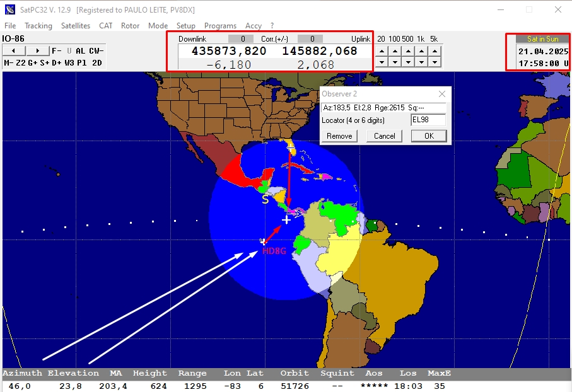
Task: Toggle the G+ ground track option
Action: coord(33,63)
